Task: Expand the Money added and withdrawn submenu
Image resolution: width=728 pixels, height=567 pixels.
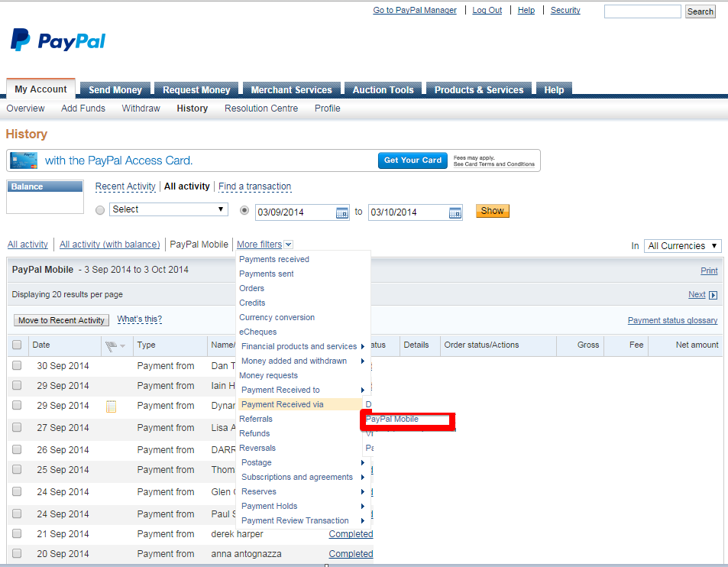Action: [363, 361]
